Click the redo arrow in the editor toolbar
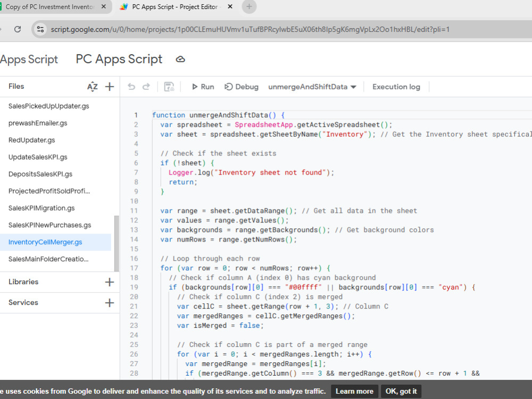This screenshot has width=532, height=399. (146, 87)
